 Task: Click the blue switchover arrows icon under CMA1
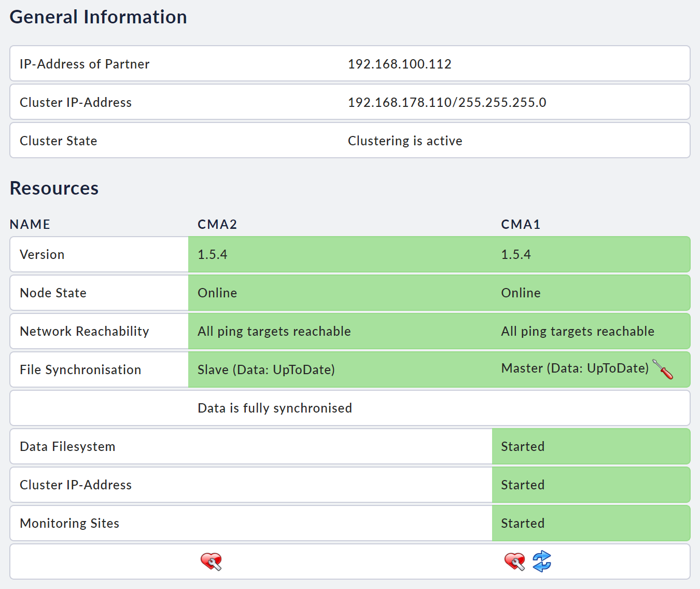[542, 561]
